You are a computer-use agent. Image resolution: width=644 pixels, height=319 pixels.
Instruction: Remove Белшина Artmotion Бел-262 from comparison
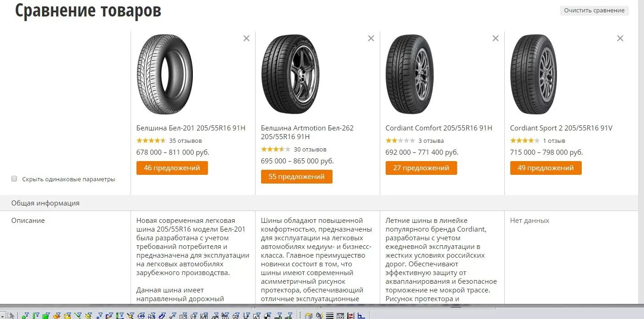tap(371, 38)
